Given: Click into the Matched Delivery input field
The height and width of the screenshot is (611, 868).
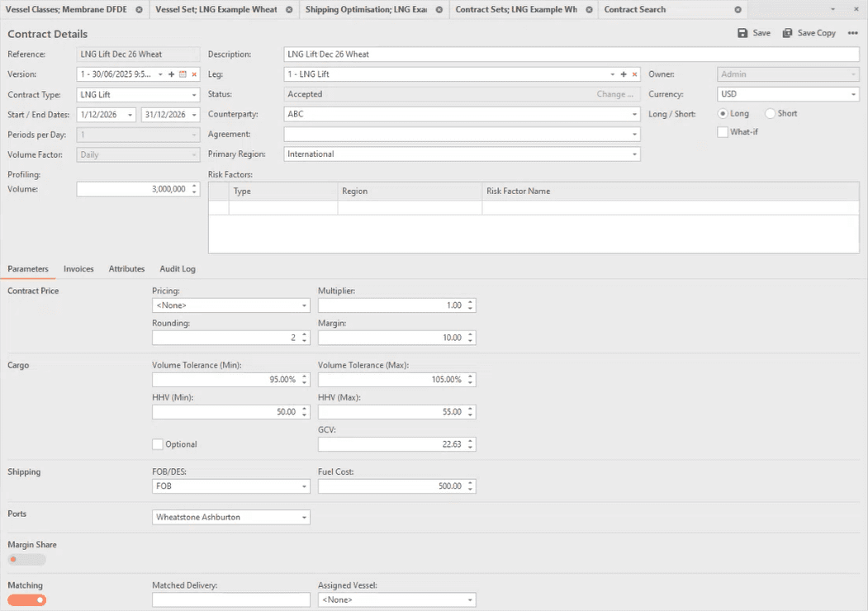Looking at the screenshot, I should [230, 600].
